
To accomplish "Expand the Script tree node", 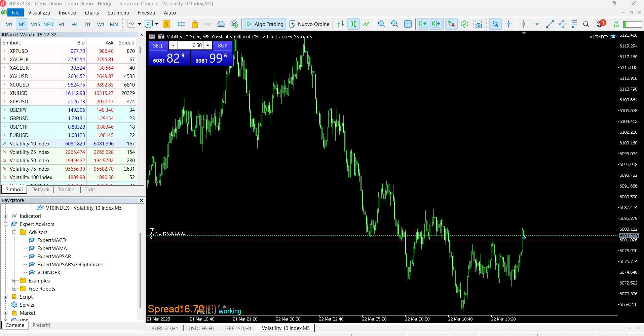I will click(x=5, y=297).
